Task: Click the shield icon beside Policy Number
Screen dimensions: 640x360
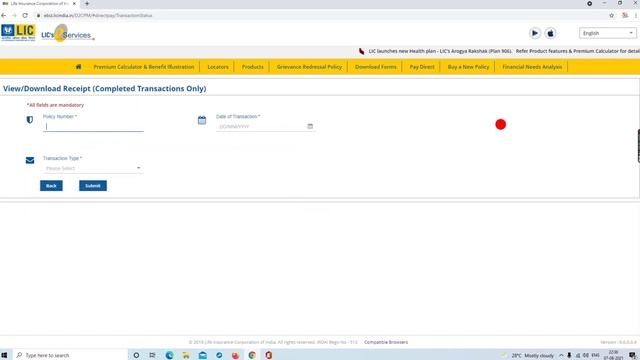Action: [x=30, y=120]
